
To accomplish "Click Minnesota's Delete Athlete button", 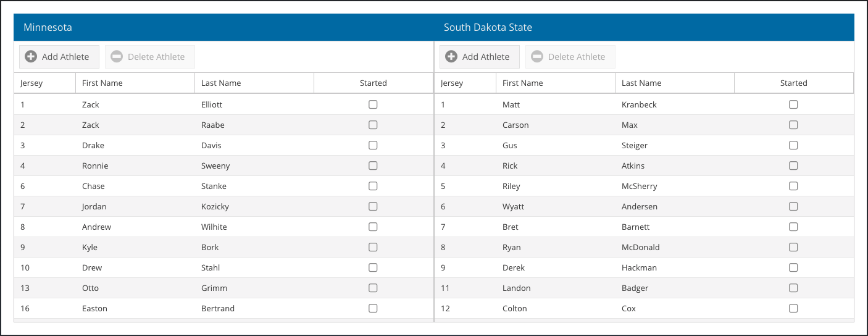I will coord(150,57).
